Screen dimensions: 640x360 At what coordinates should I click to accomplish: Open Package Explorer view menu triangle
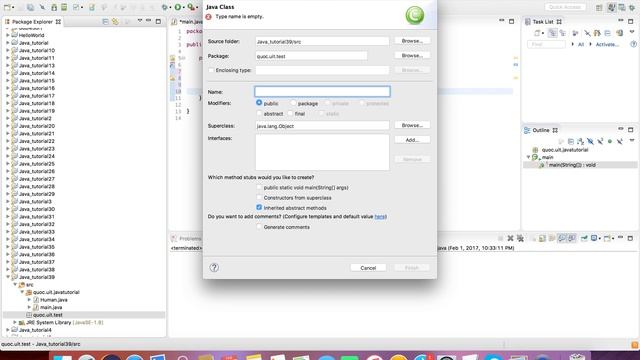140,21
